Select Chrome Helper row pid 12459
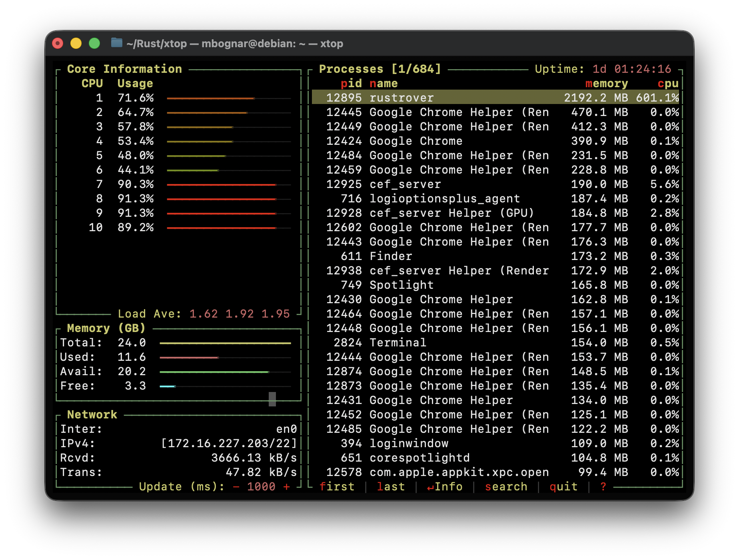The width and height of the screenshot is (739, 560). tap(495, 170)
